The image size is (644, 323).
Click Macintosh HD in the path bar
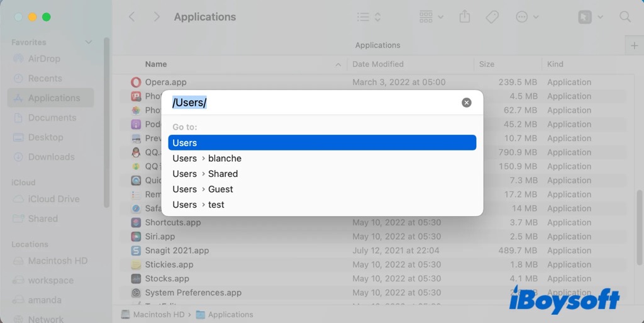point(158,314)
